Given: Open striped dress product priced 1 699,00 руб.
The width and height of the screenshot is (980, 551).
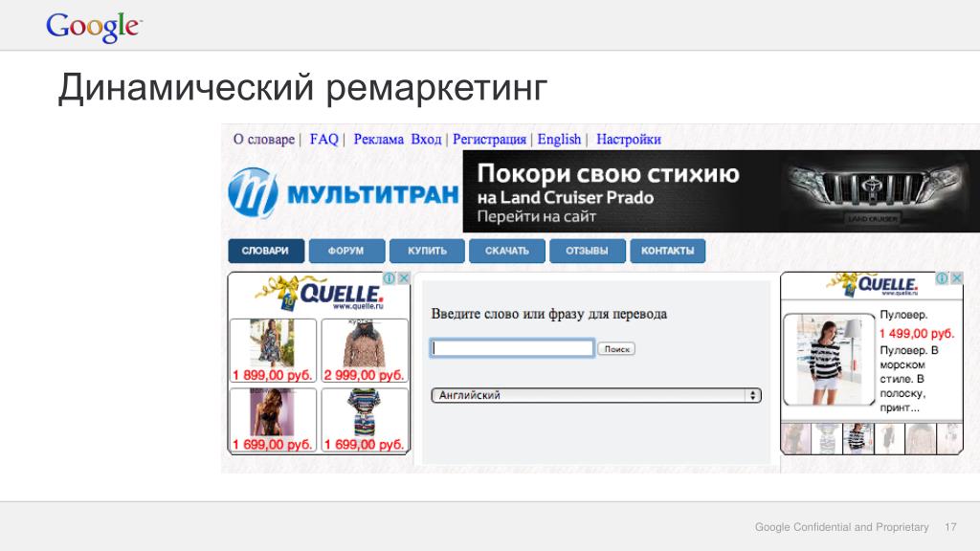Looking at the screenshot, I should point(365,420).
